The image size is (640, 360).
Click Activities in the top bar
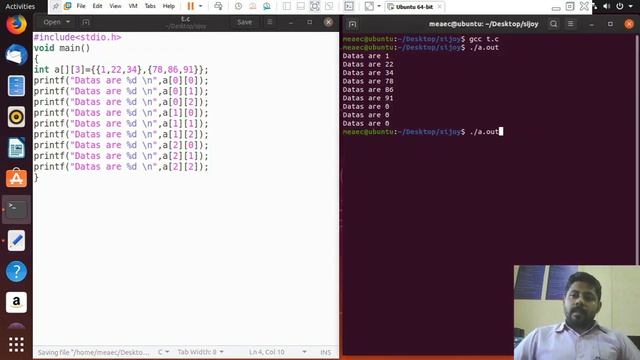[x=20, y=6]
